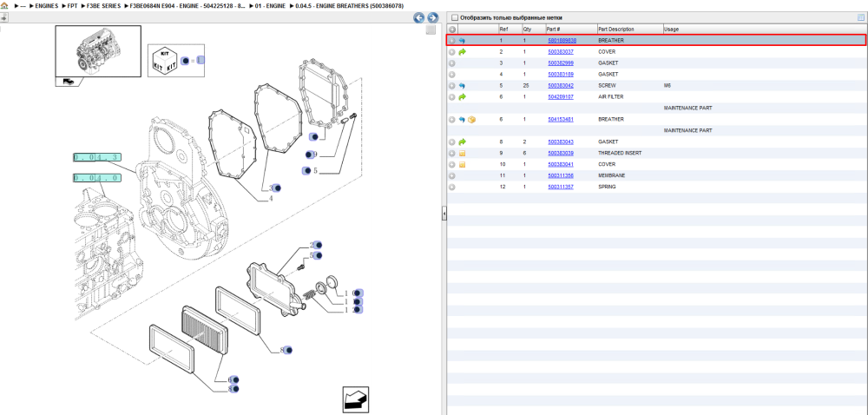Open part number link 504153481
Screen dimensions: 868x415
[561, 120]
